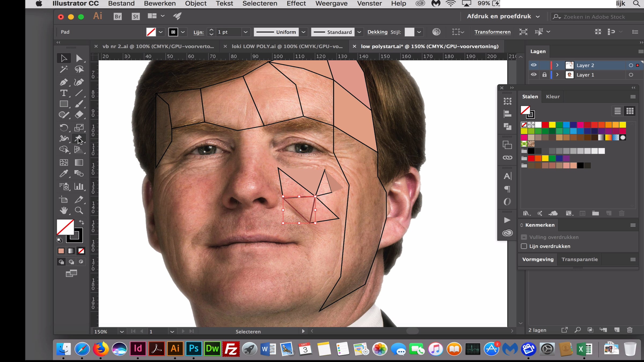Pick the yellow swatch in the top row

552,125
